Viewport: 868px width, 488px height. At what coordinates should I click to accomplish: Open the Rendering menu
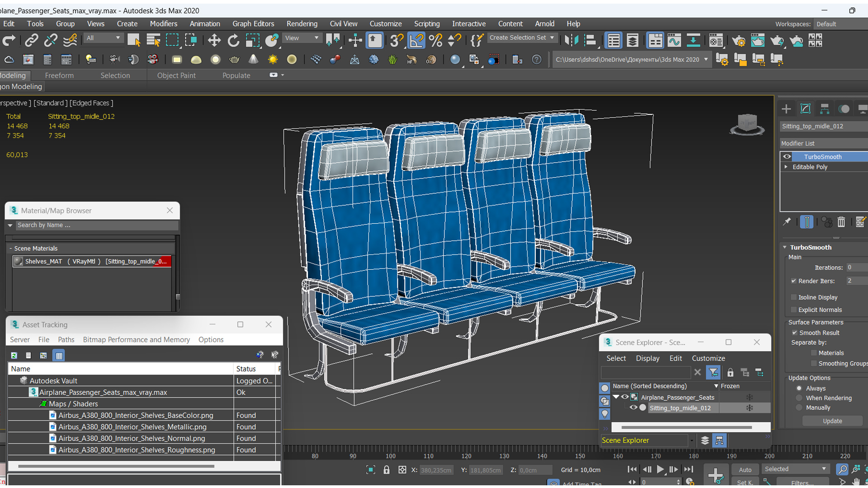click(x=302, y=24)
